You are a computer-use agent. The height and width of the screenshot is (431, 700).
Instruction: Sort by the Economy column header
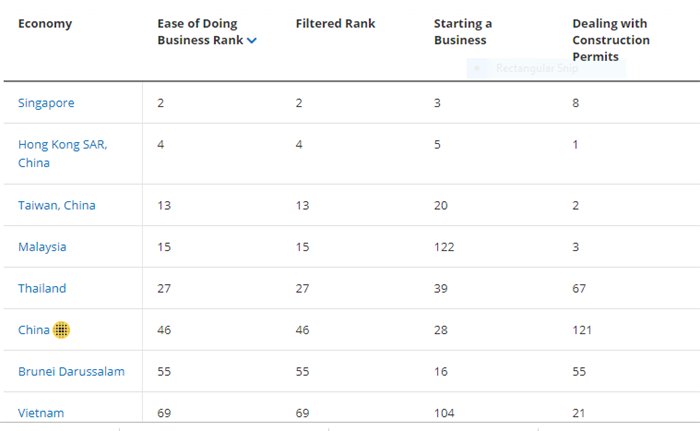click(45, 24)
